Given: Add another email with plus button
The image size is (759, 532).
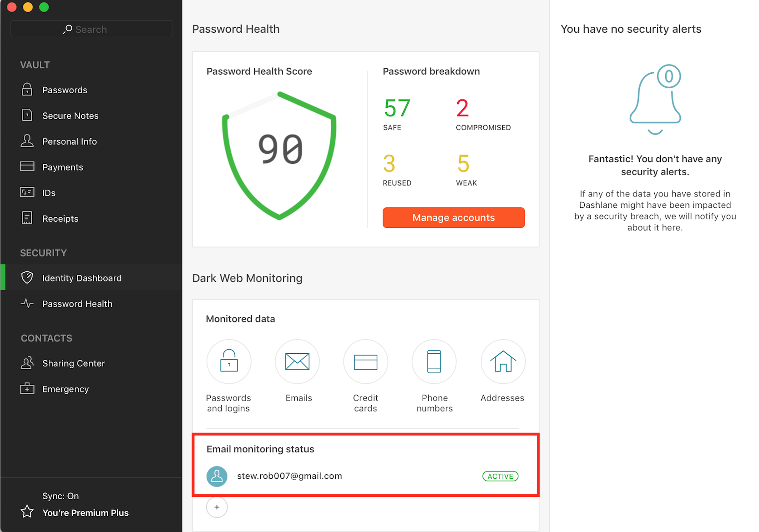Looking at the screenshot, I should 217,507.
